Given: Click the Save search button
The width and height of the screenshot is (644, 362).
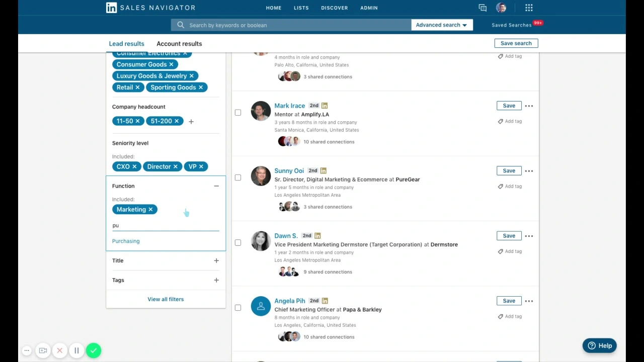Looking at the screenshot, I should [516, 43].
